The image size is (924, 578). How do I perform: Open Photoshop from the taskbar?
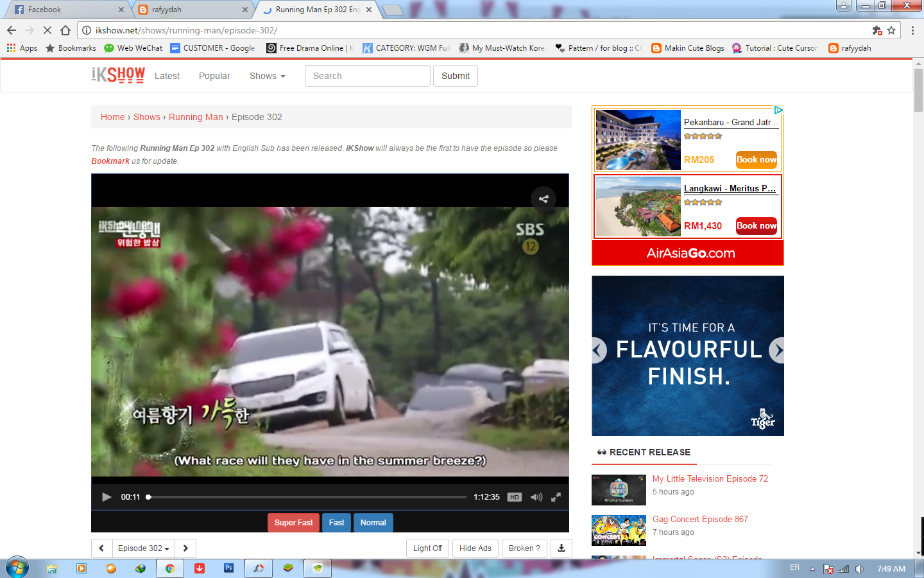point(229,568)
